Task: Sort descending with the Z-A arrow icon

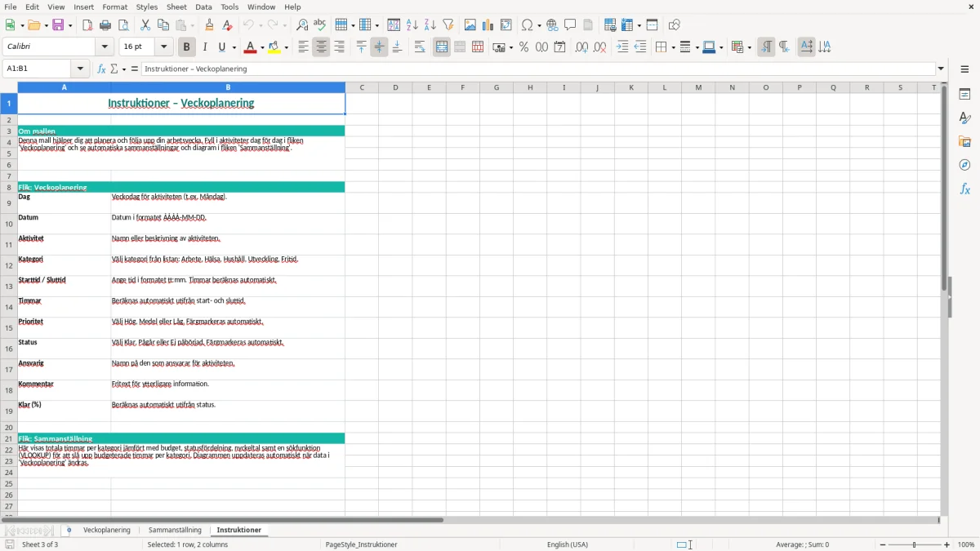Action: pos(430,25)
